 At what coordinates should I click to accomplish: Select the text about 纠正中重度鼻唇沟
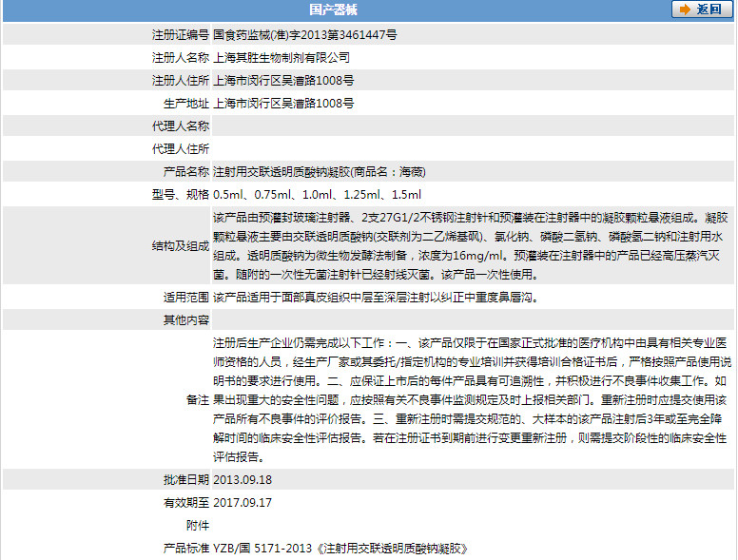click(x=376, y=297)
